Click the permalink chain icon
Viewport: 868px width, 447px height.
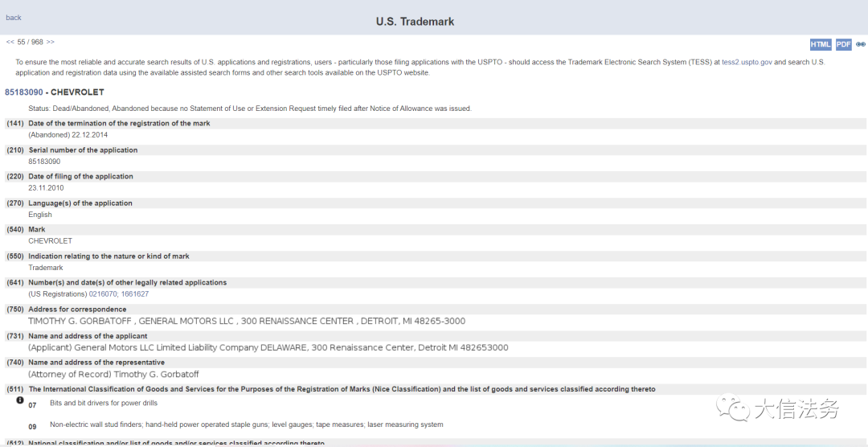tap(860, 44)
